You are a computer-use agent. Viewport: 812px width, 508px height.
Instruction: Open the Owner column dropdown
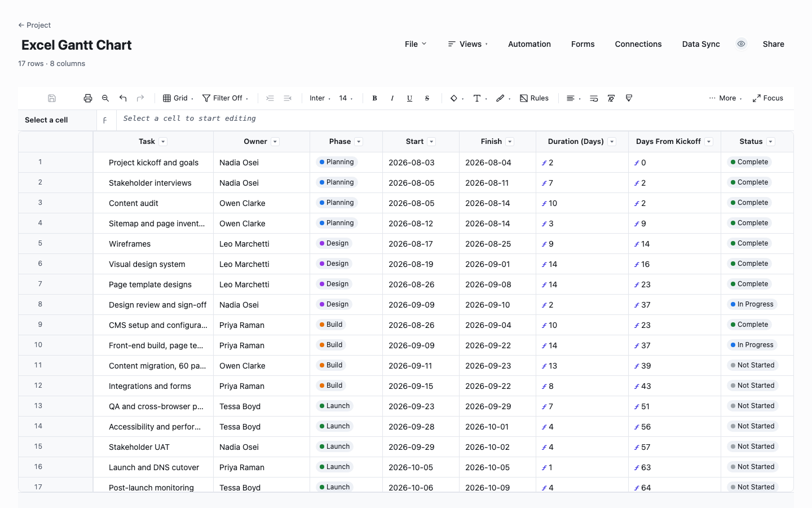[x=275, y=142]
